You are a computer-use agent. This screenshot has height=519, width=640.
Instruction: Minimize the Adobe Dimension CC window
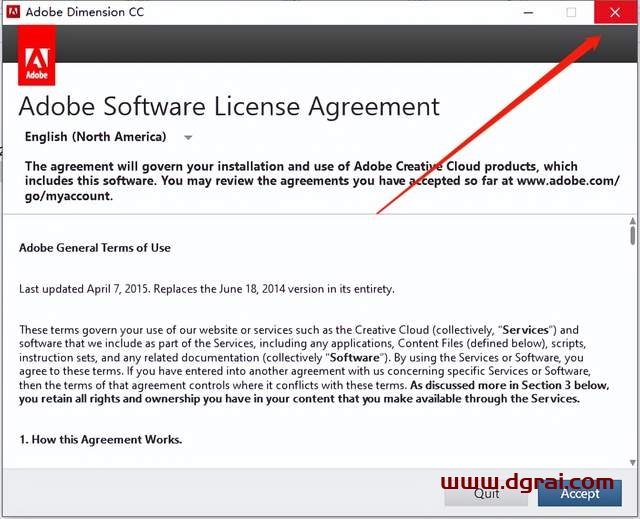(528, 12)
